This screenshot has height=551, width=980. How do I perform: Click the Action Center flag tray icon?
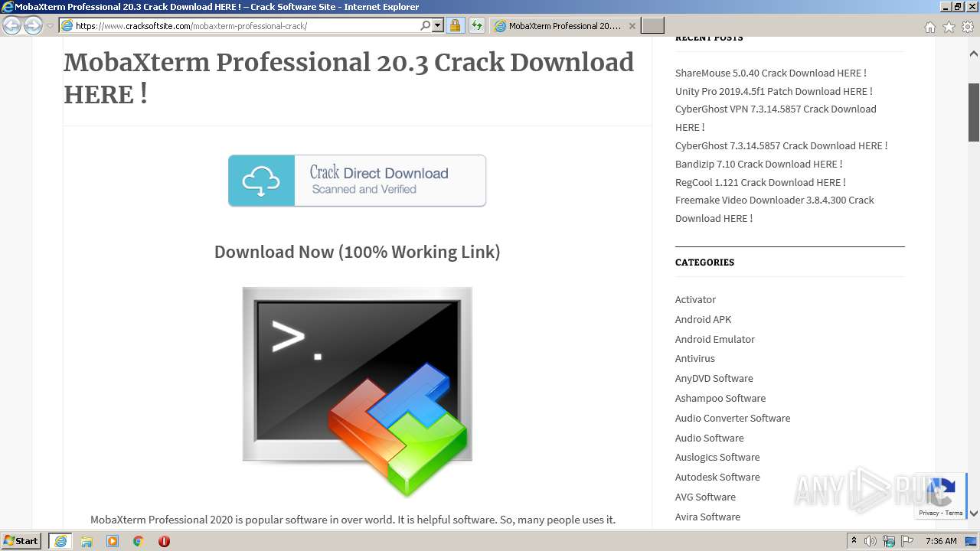pos(907,541)
